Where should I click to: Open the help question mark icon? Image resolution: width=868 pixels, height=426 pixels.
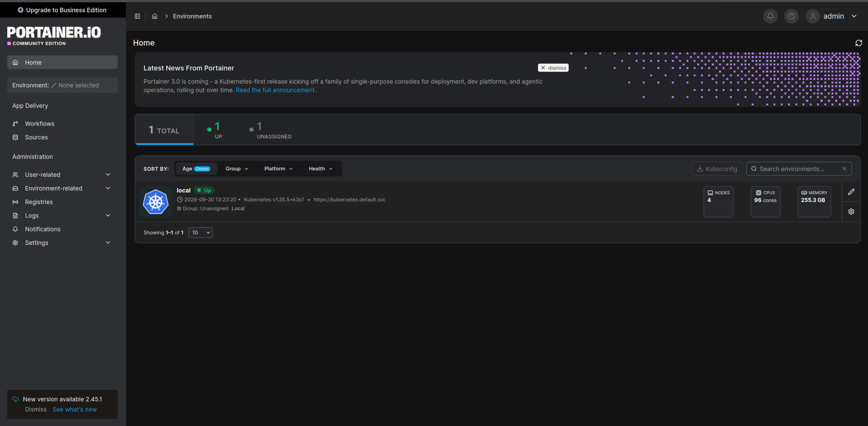tap(791, 16)
